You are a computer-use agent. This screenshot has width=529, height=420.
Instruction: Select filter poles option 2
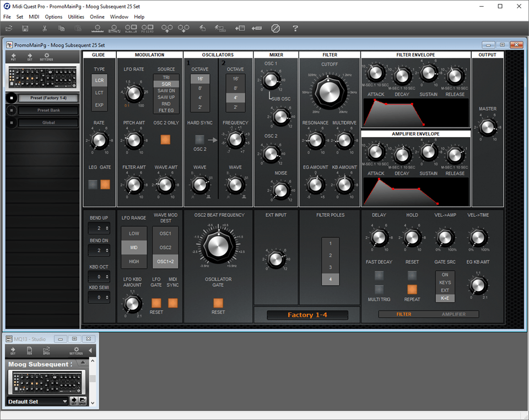(x=330, y=255)
